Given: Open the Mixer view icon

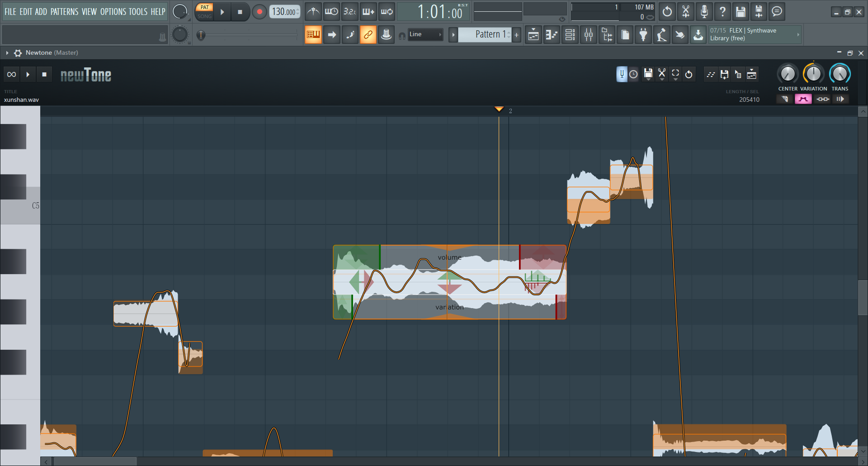Looking at the screenshot, I should point(589,34).
